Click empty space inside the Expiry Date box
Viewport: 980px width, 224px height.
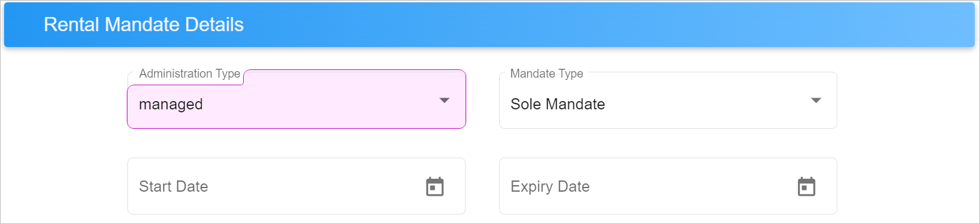[x=693, y=186]
